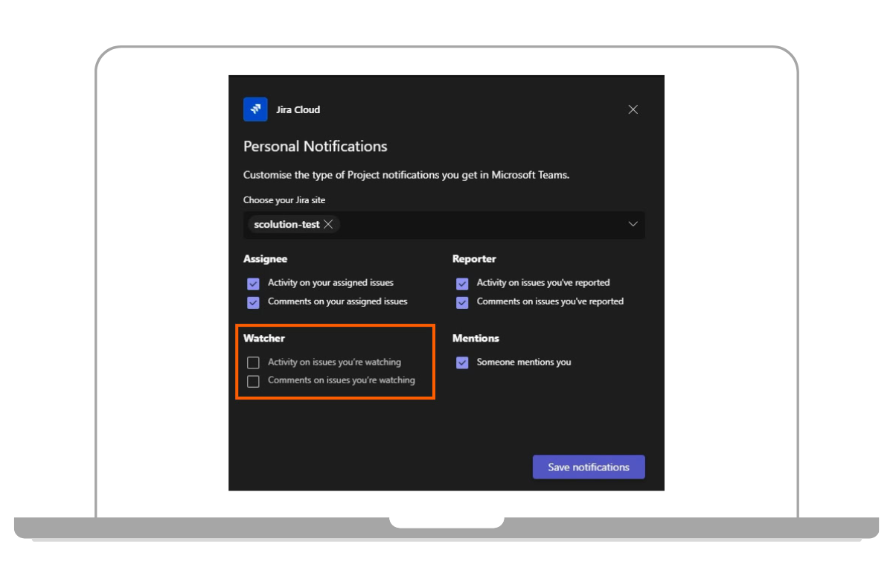
Task: Uncheck Comments on your assigned issues
Action: click(253, 302)
